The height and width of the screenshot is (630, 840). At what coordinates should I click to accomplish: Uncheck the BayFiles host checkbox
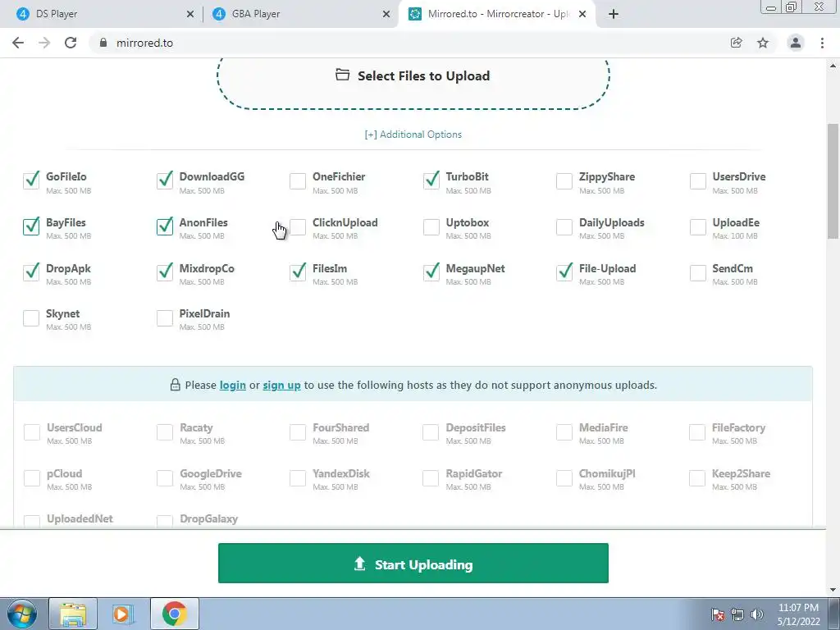click(31, 226)
